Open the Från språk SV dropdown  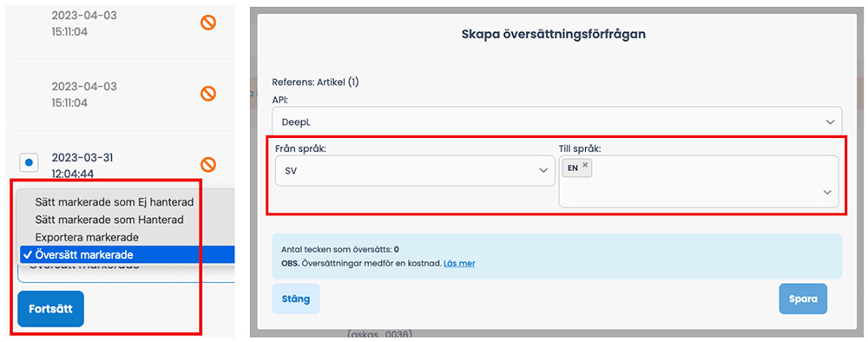pyautogui.click(x=415, y=171)
